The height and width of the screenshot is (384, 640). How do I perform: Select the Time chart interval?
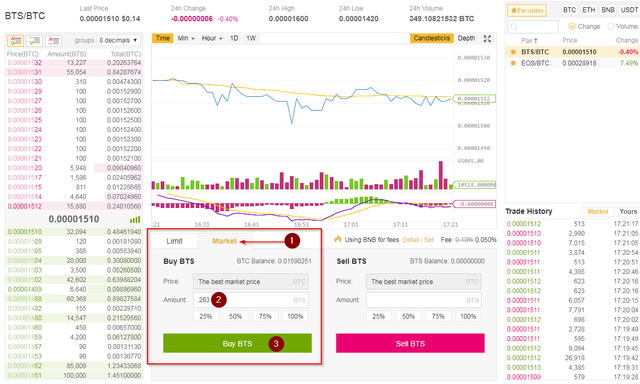162,38
